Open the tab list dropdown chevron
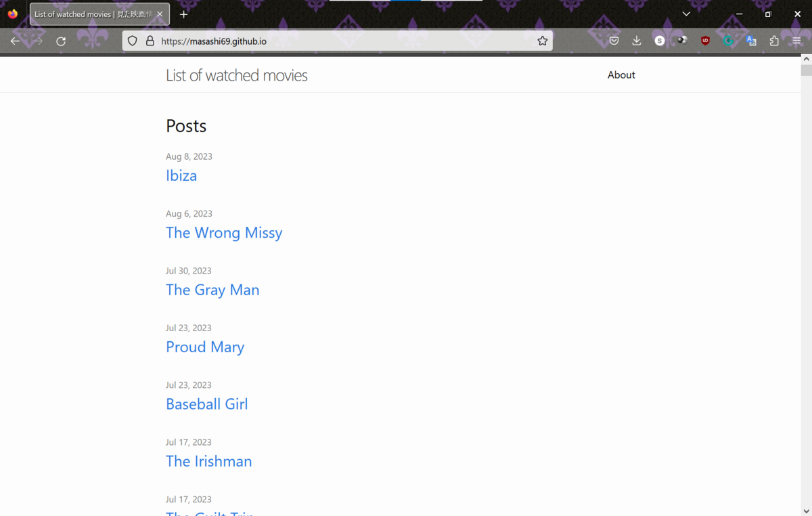 (686, 14)
